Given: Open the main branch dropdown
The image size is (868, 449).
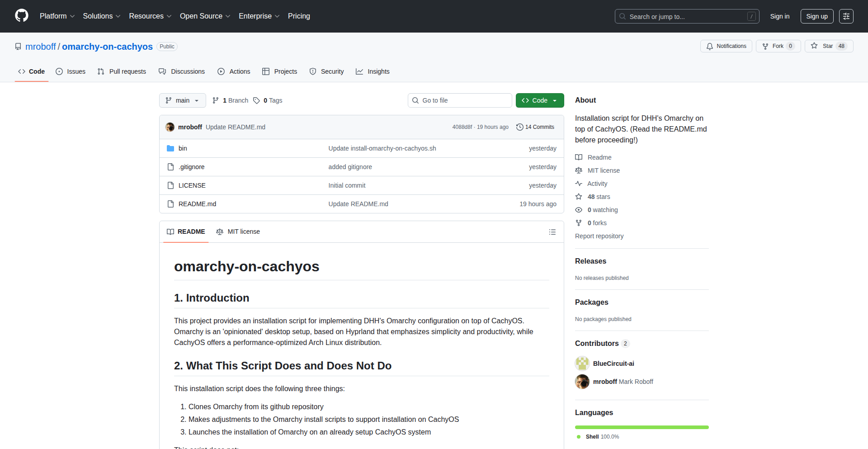Looking at the screenshot, I should click(x=182, y=100).
